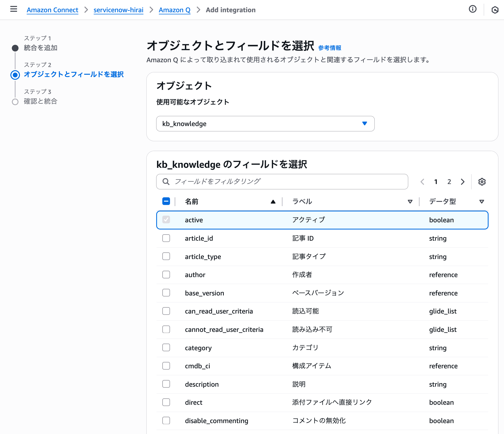Click the info icon in the top bar
Viewport: 504px width, 434px height.
[473, 9]
